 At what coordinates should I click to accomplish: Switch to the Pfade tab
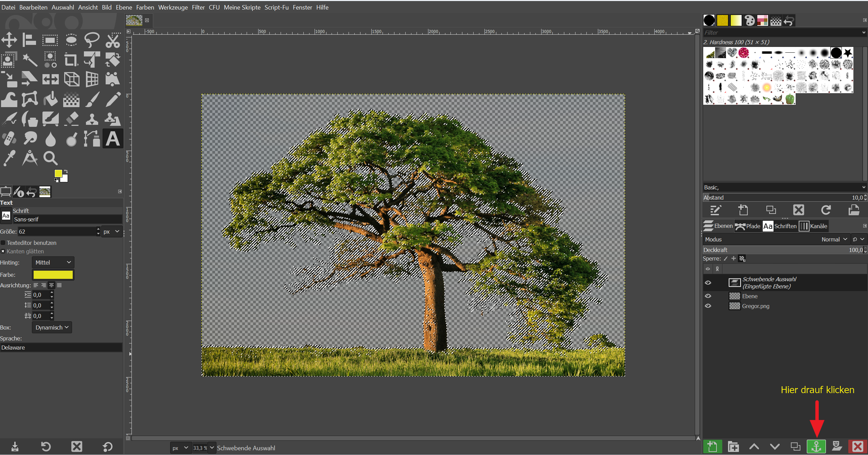(x=748, y=226)
